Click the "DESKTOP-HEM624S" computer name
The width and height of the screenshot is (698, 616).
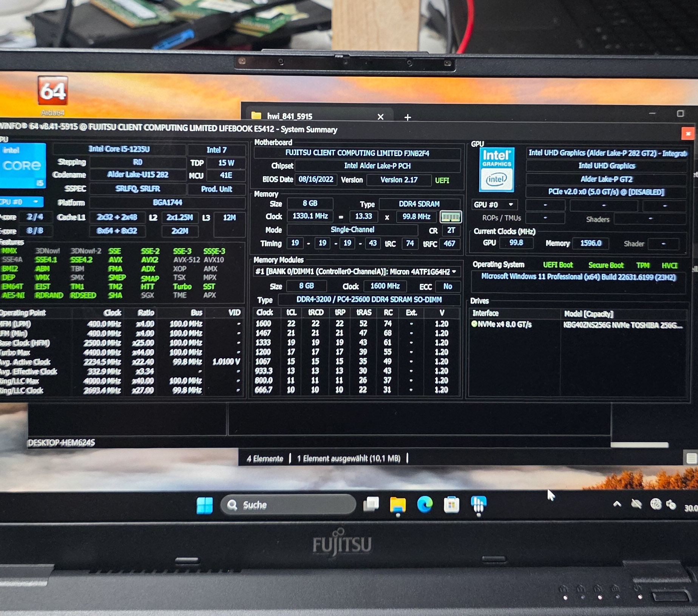(61, 443)
